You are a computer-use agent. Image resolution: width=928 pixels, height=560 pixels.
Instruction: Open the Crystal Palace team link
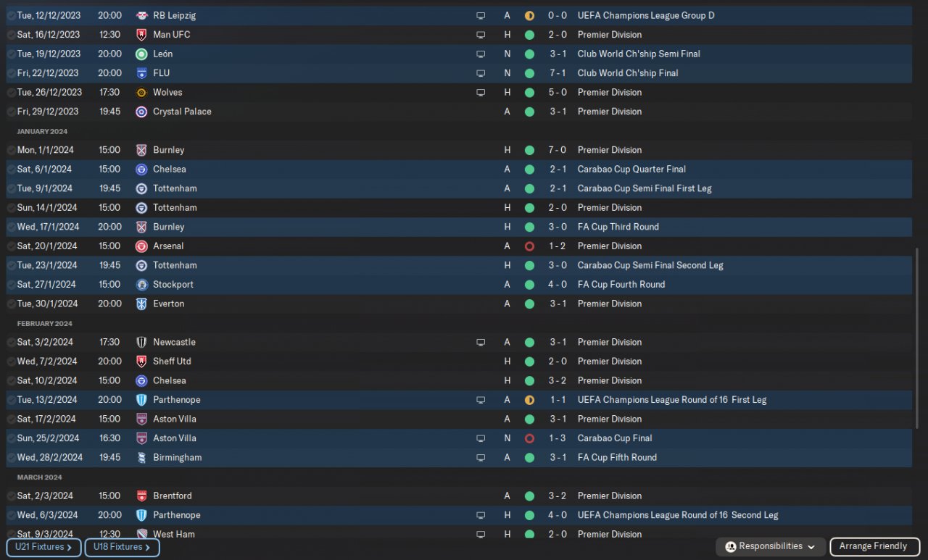coord(182,112)
